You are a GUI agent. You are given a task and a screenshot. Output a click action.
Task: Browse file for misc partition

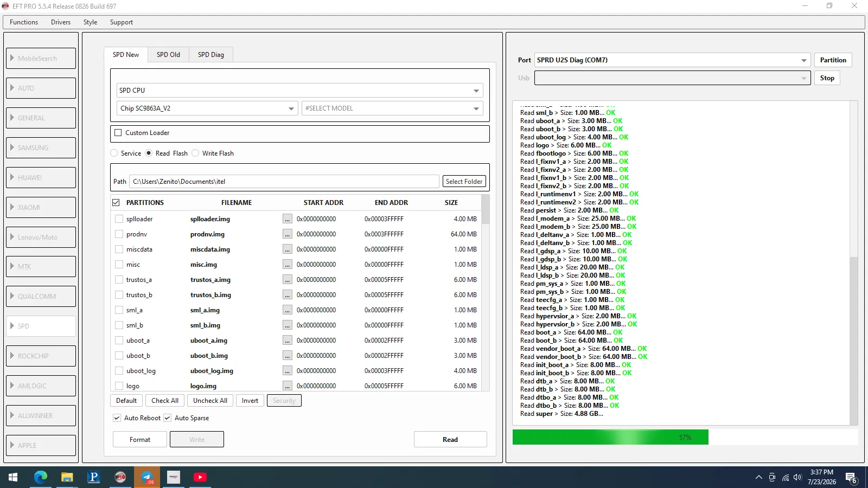click(x=288, y=265)
